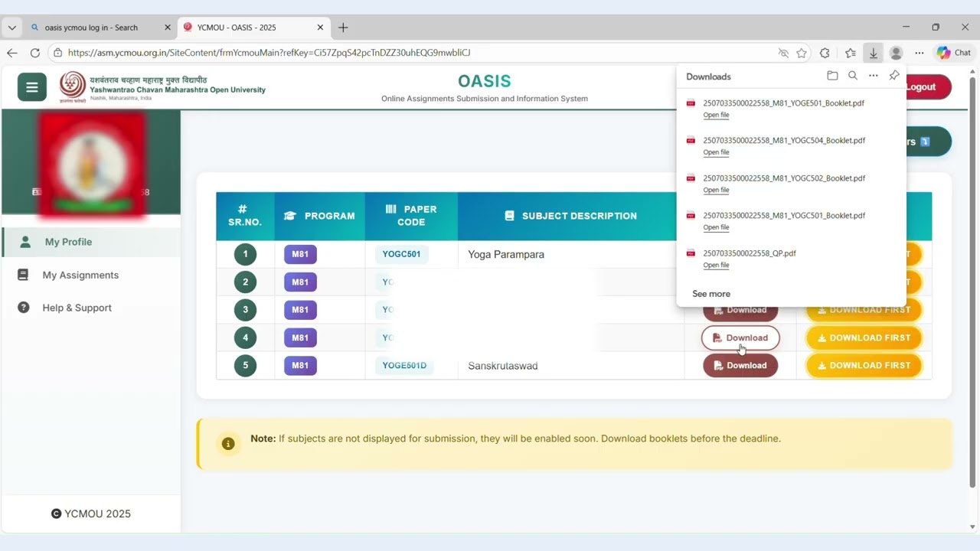Viewport: 980px width, 551px height.
Task: Click the Logout button
Action: [928, 87]
